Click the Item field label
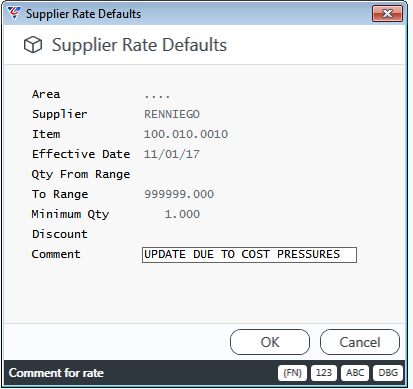Screen dimensions: 413x389 [x=46, y=134]
